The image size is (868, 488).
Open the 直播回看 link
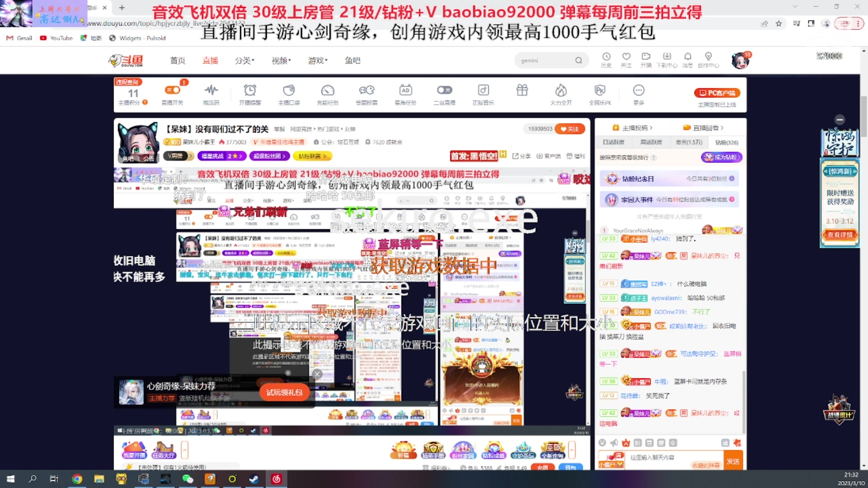[x=703, y=128]
